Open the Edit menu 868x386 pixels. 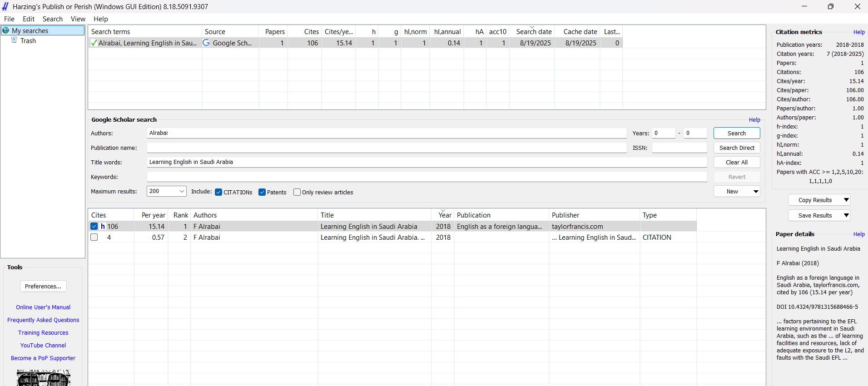[x=29, y=19]
